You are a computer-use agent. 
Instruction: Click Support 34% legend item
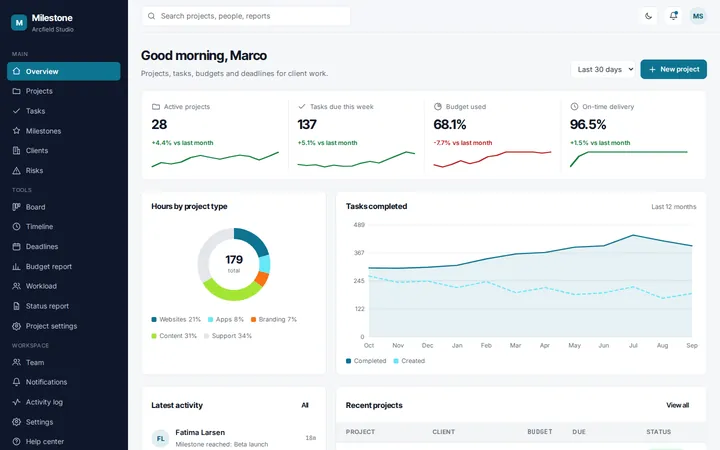click(228, 336)
